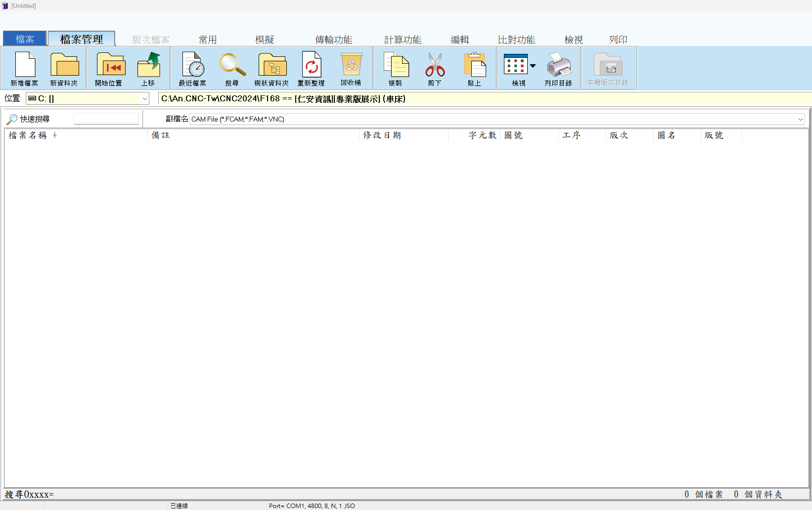812x510 pixels.
Task: Show the 樹狀資料夾 folder tree
Action: (x=272, y=68)
